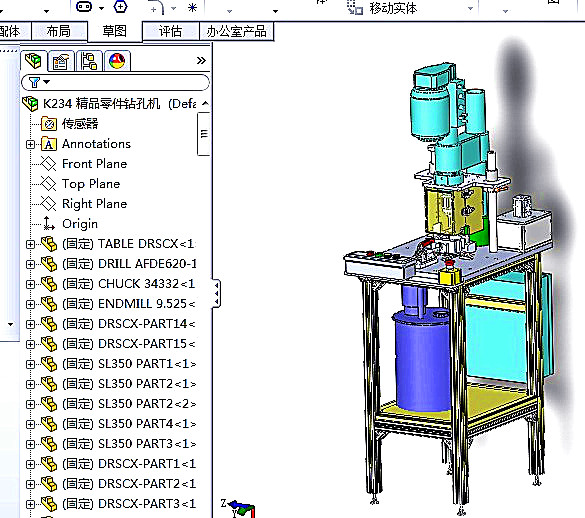The image size is (585, 518).
Task: Expand the Annotations node
Action: click(31, 144)
